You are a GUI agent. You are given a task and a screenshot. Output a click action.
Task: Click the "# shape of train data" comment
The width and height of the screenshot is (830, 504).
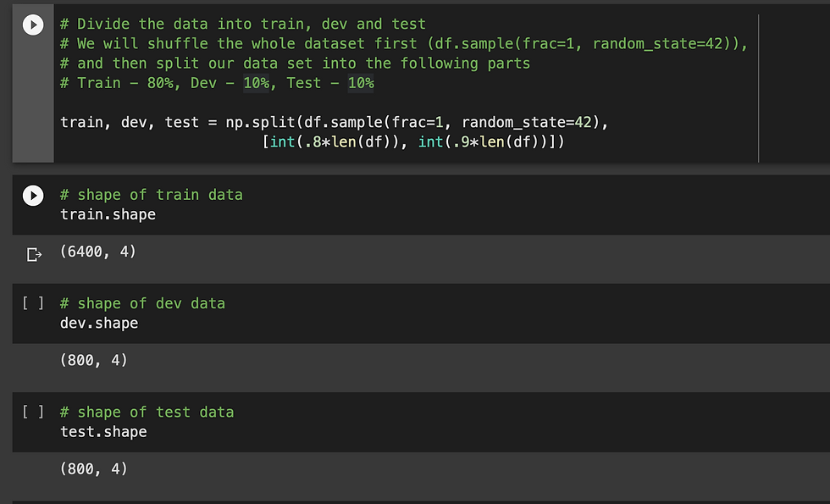[x=151, y=195]
